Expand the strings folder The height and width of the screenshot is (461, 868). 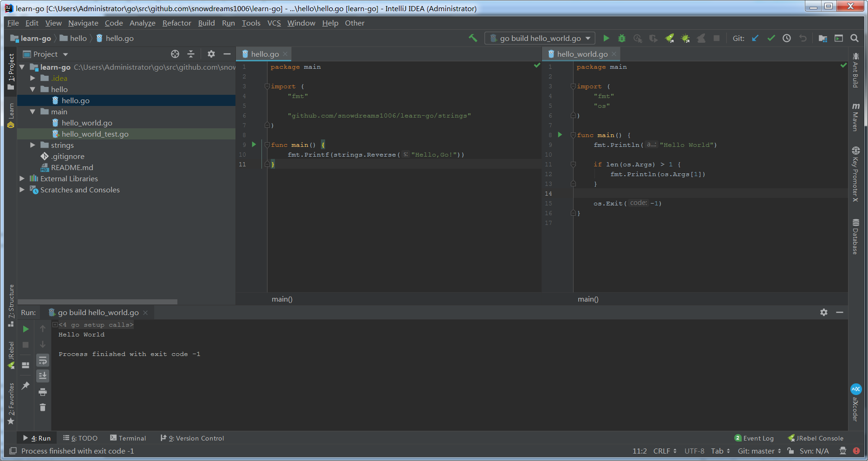pos(33,145)
